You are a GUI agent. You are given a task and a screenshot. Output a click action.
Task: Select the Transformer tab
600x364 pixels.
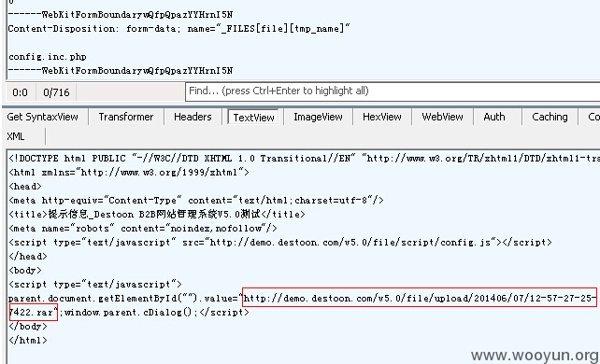pyautogui.click(x=126, y=117)
